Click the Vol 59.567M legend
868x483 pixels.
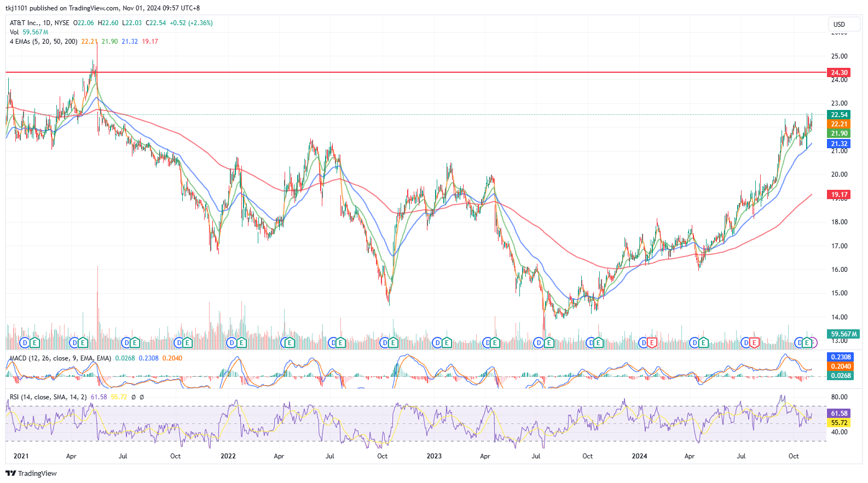(29, 32)
